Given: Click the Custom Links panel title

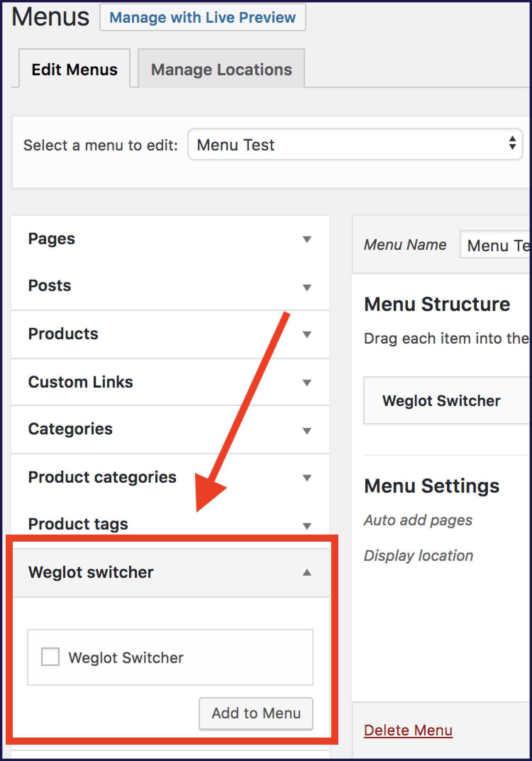Looking at the screenshot, I should (x=81, y=382).
